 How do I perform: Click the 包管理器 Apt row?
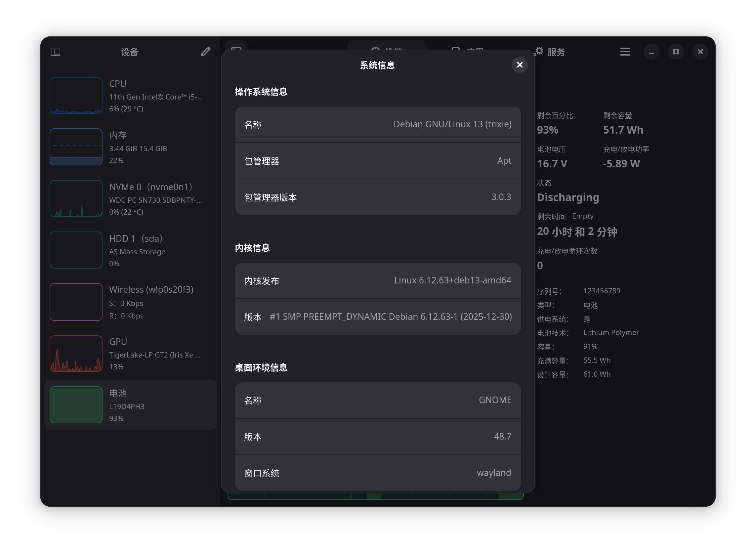(x=377, y=161)
